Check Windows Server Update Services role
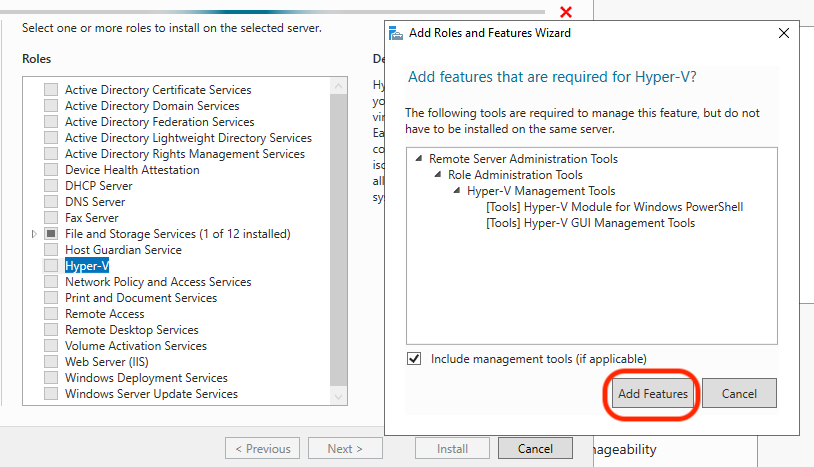The height and width of the screenshot is (467, 814). pyautogui.click(x=51, y=393)
